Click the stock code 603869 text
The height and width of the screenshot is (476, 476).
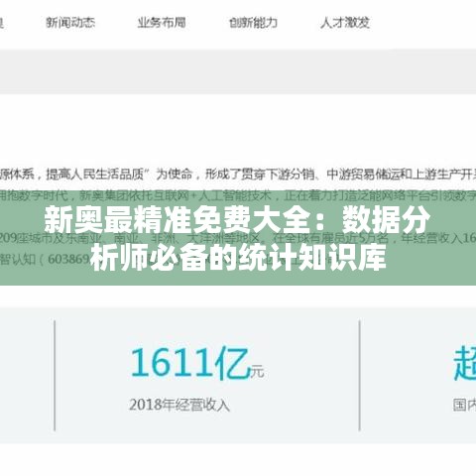pyautogui.click(x=68, y=260)
